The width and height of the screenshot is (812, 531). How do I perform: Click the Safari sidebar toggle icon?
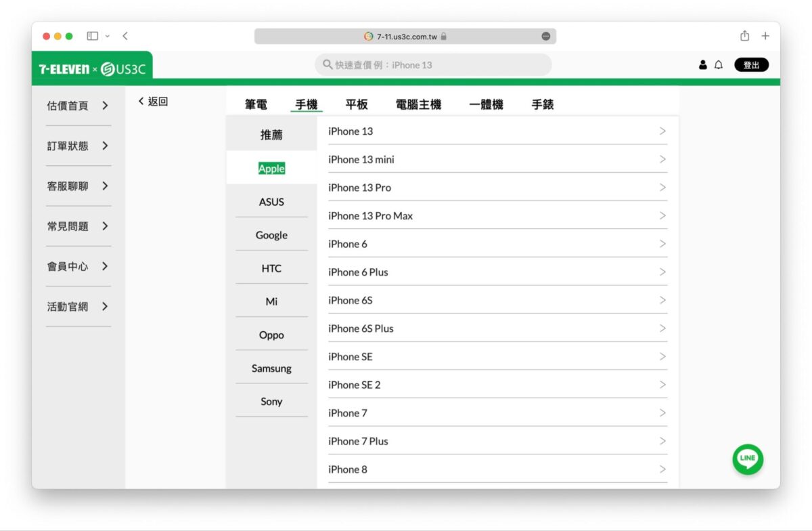coord(93,36)
